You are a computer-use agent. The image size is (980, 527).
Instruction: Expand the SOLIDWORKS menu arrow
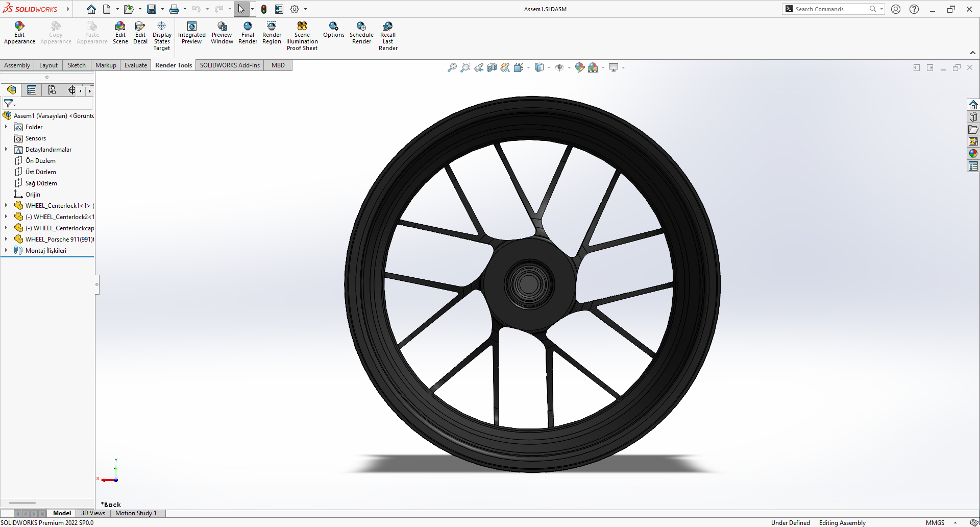click(68, 9)
